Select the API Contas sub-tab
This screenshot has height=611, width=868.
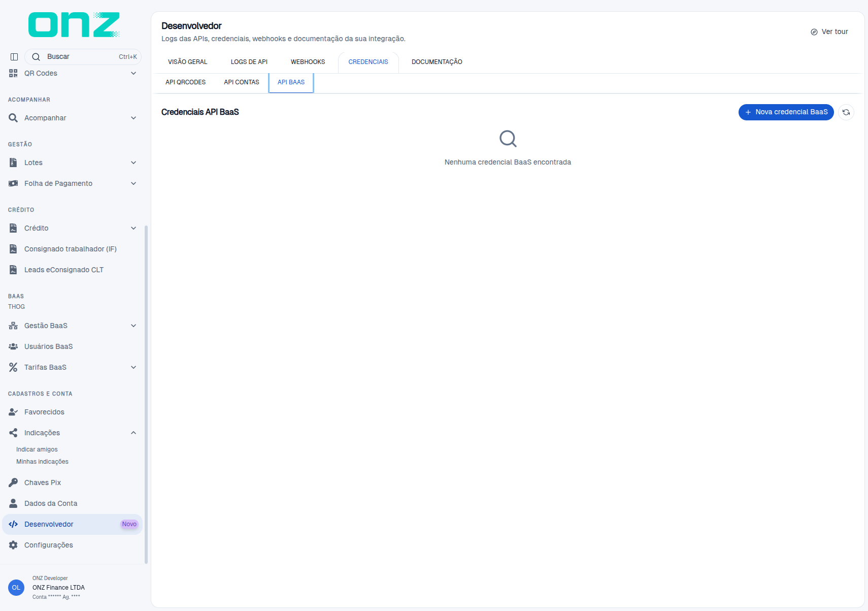pos(242,82)
